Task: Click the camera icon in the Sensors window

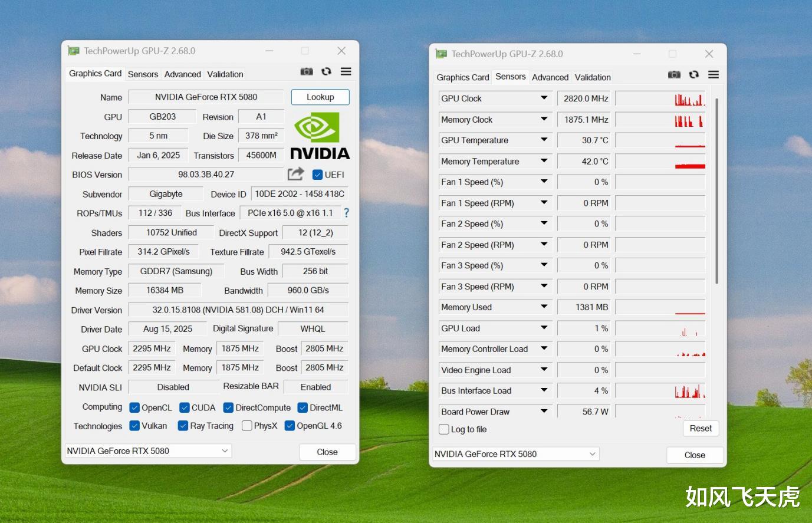Action: (x=674, y=74)
